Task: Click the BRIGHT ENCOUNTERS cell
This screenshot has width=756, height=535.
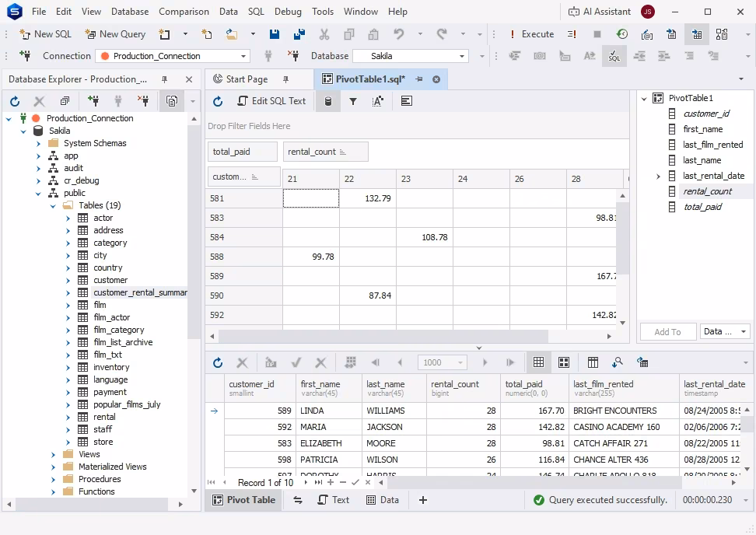Action: [624, 411]
